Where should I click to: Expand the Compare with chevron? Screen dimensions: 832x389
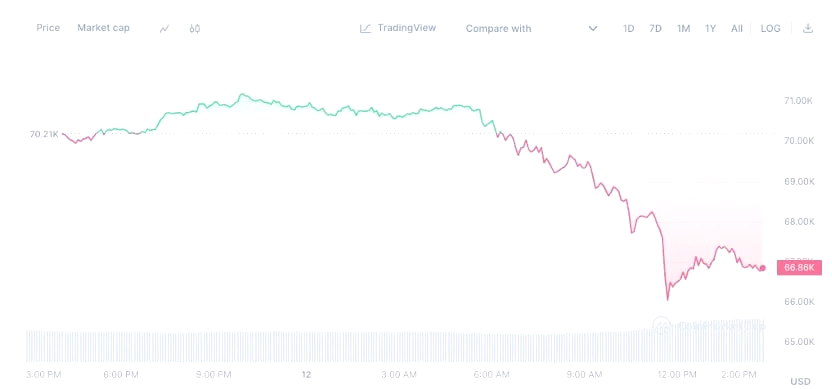click(593, 29)
